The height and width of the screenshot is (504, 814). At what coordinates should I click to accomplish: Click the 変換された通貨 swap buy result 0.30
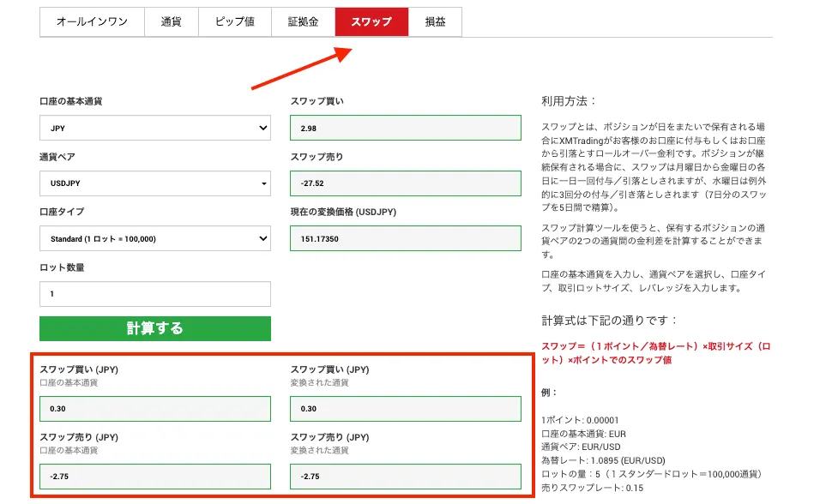pyautogui.click(x=405, y=408)
